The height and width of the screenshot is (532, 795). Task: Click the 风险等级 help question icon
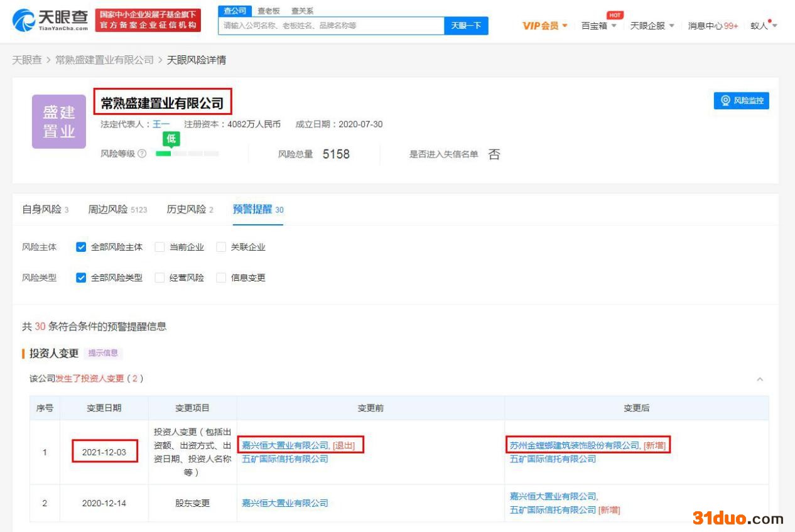tap(142, 154)
